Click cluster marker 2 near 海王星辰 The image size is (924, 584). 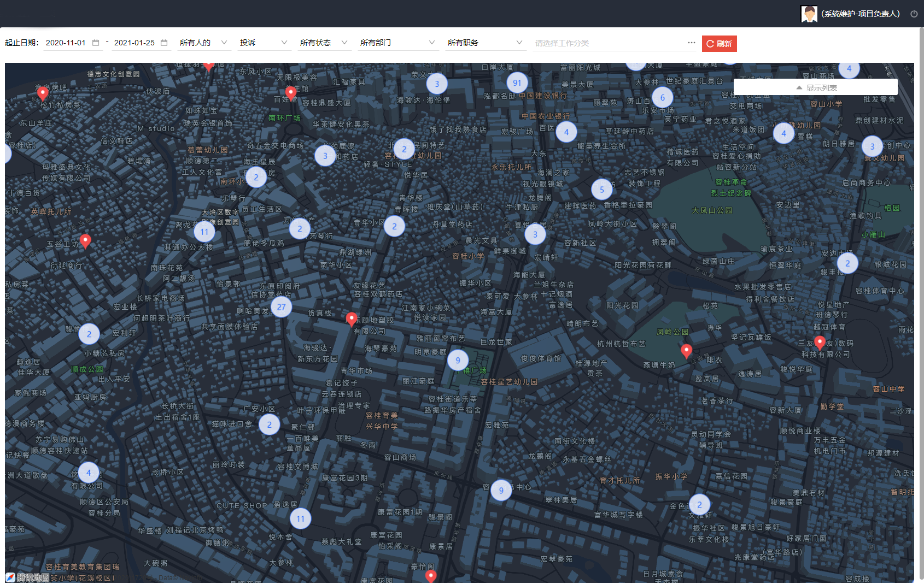pos(256,177)
